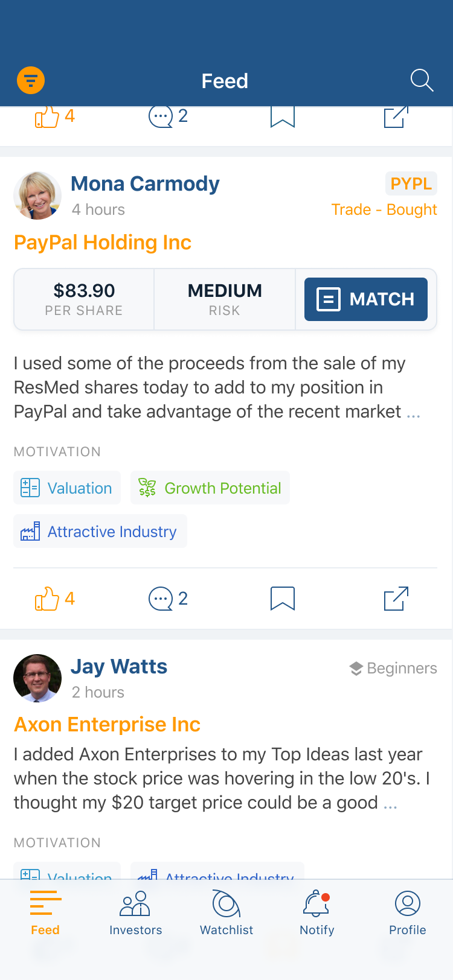Switch to the Investors tab
453x980 pixels.
[x=136, y=912]
